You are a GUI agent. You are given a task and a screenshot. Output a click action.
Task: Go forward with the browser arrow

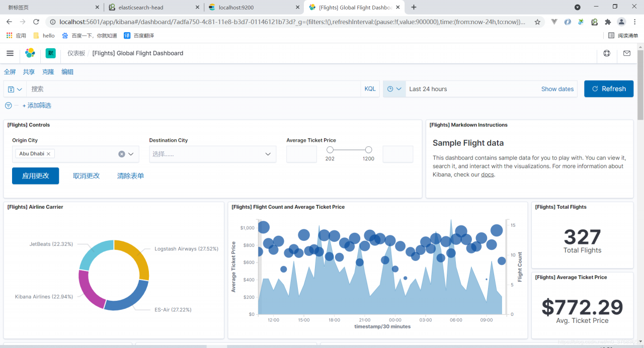[23, 22]
